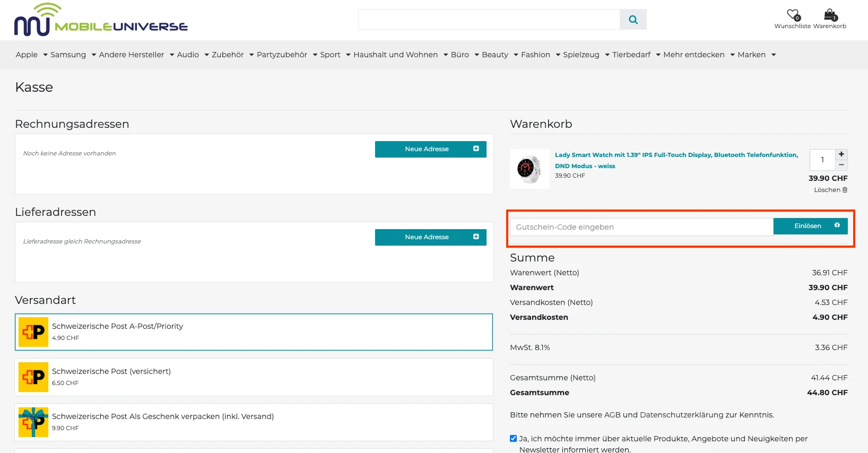Click the MobileUniverse logo

[x=101, y=20]
